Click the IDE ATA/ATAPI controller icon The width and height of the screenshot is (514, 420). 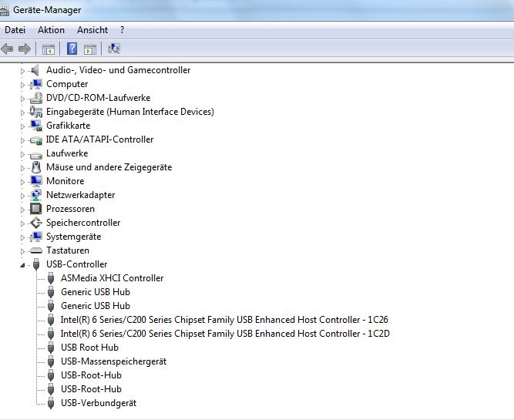36,140
